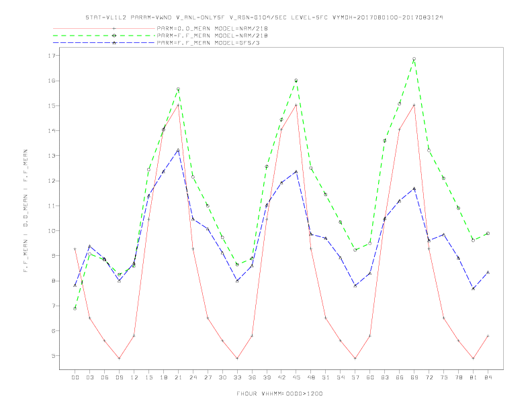Viewport: 532px width, 411px height.
Task: Click the green circle data point at hour 69
Action: click(414, 59)
